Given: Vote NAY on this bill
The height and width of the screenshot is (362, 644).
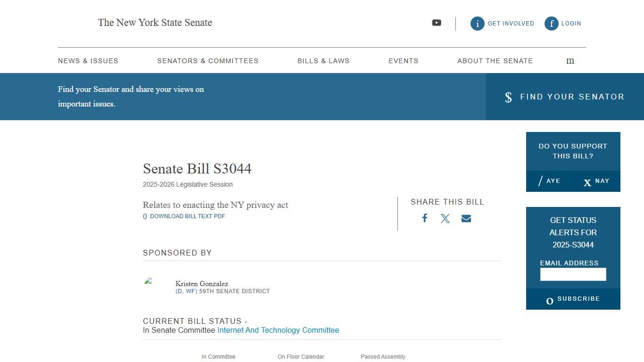Looking at the screenshot, I should [596, 181].
